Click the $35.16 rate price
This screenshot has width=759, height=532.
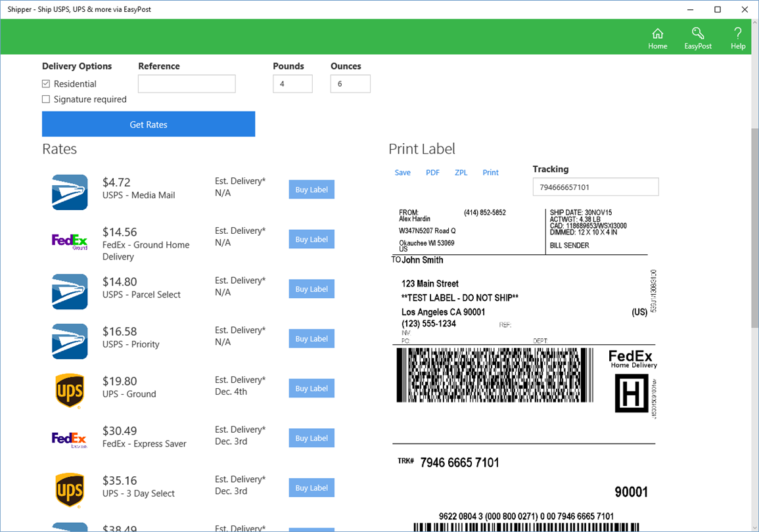[120, 481]
